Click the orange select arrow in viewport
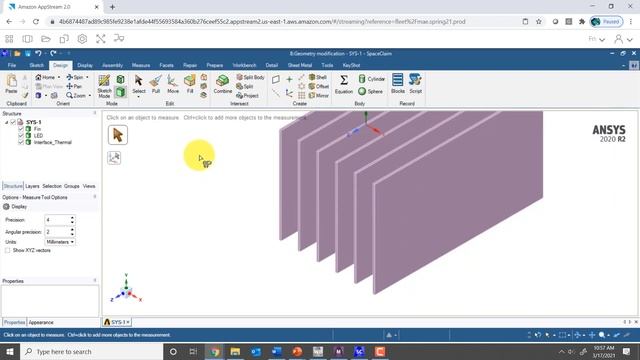This screenshot has width=640, height=360. 118,135
